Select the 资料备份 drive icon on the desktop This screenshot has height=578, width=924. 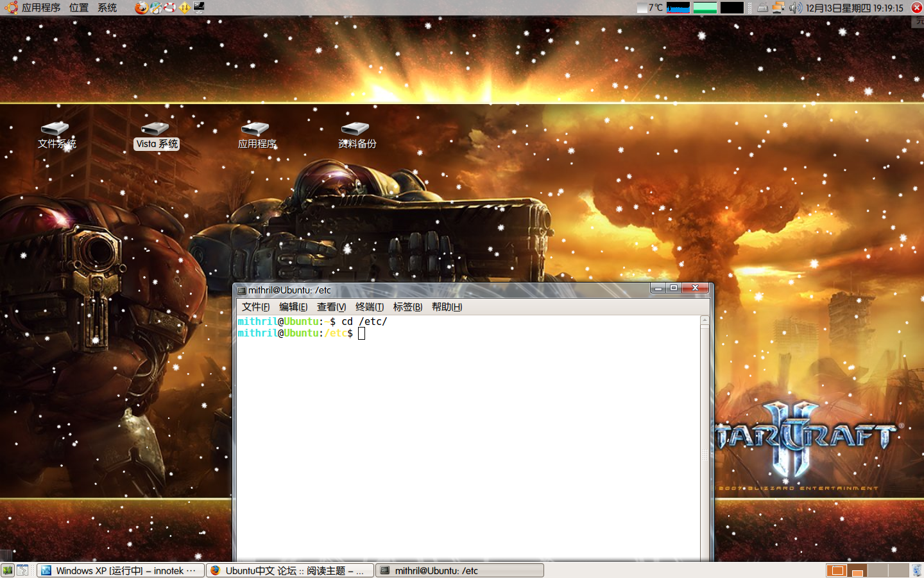tap(357, 136)
